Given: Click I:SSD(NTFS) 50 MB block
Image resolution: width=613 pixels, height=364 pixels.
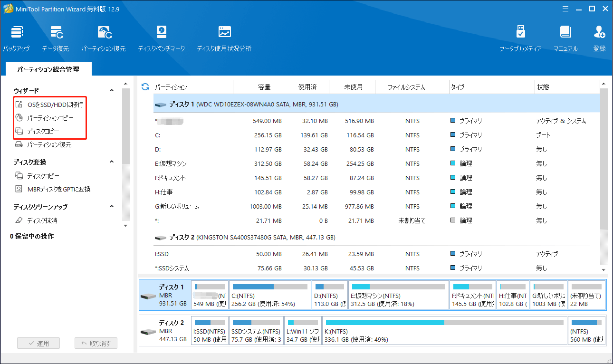Looking at the screenshot, I should 210,331.
